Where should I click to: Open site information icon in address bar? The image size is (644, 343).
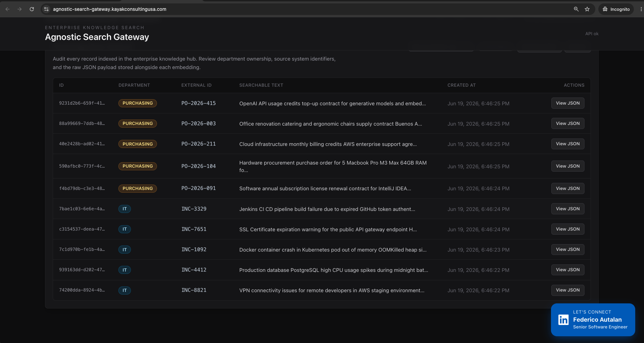coord(47,9)
